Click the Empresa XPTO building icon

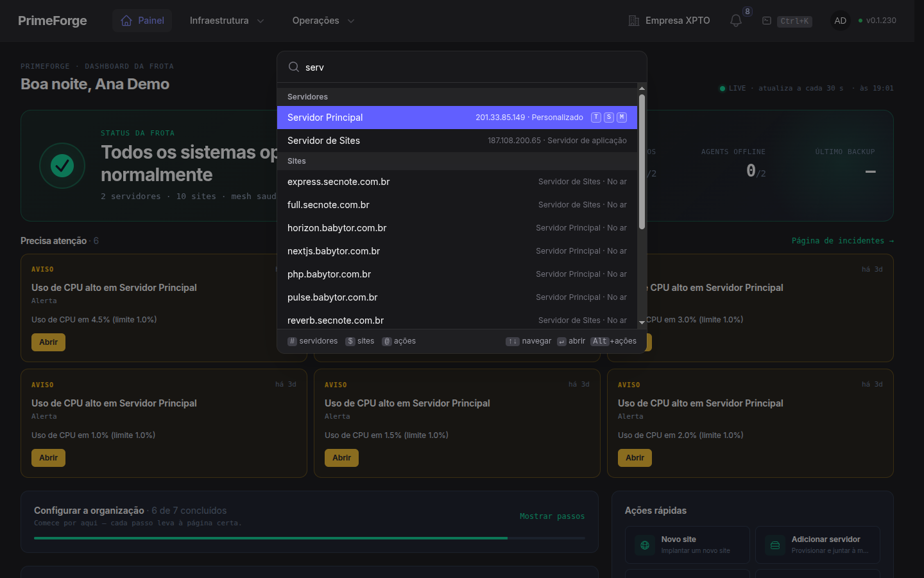(x=634, y=21)
